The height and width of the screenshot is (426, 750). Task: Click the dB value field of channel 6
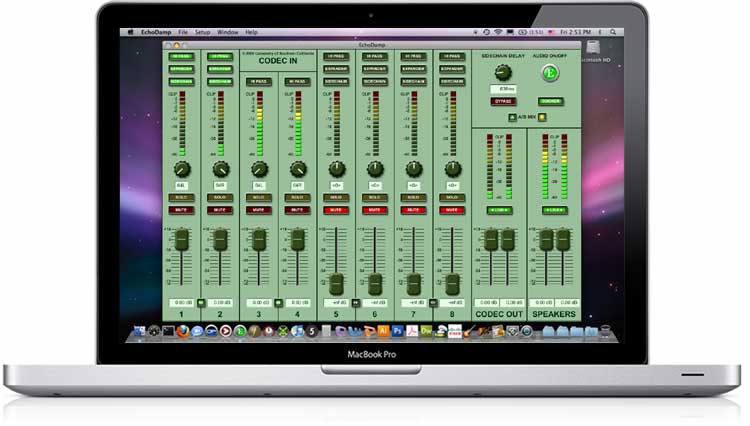pos(375,303)
